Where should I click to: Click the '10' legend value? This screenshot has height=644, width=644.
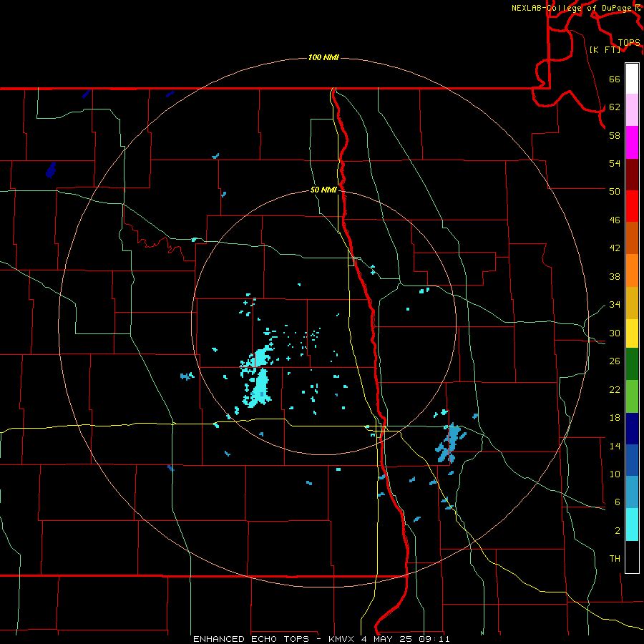click(x=615, y=474)
